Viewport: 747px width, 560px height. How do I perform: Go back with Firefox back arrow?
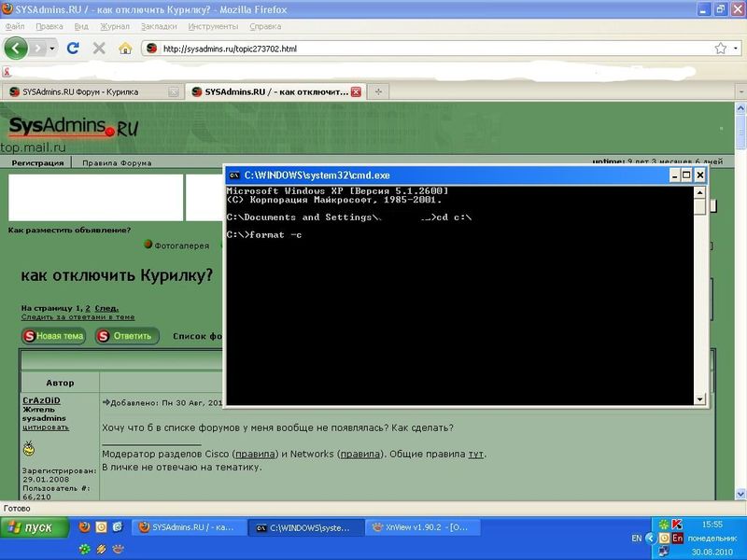click(x=16, y=49)
